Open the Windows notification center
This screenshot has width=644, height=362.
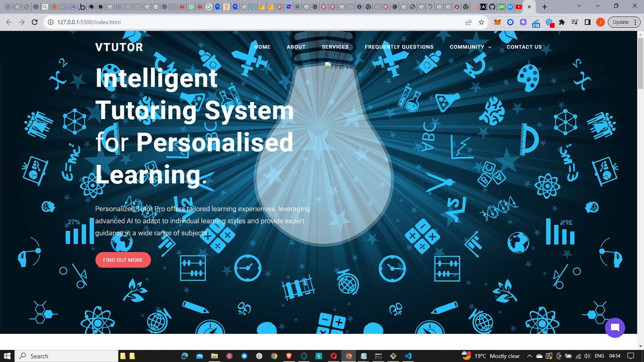[x=631, y=356]
